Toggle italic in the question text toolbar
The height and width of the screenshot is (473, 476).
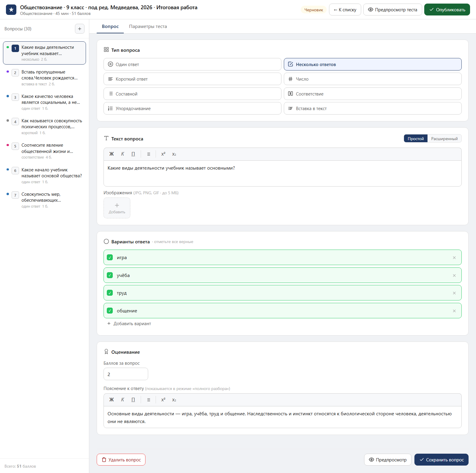tap(123, 154)
